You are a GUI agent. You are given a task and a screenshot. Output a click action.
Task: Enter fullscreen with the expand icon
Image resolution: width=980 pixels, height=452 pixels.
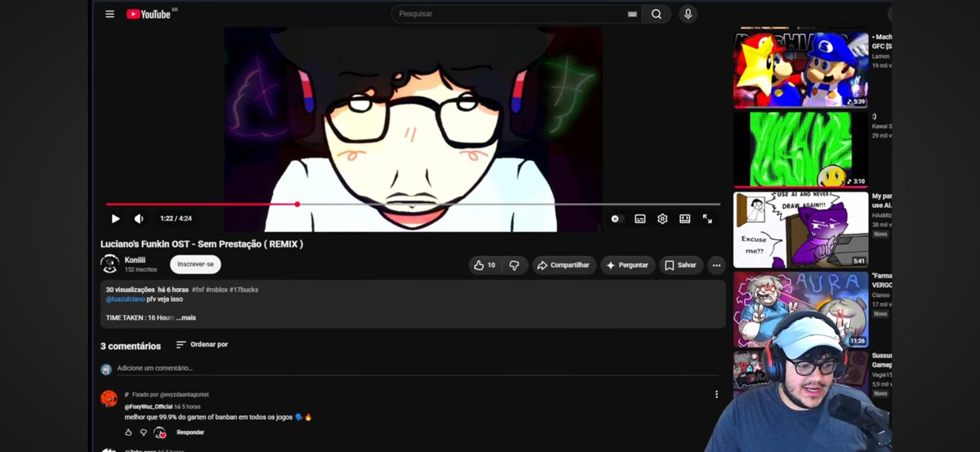tap(707, 219)
